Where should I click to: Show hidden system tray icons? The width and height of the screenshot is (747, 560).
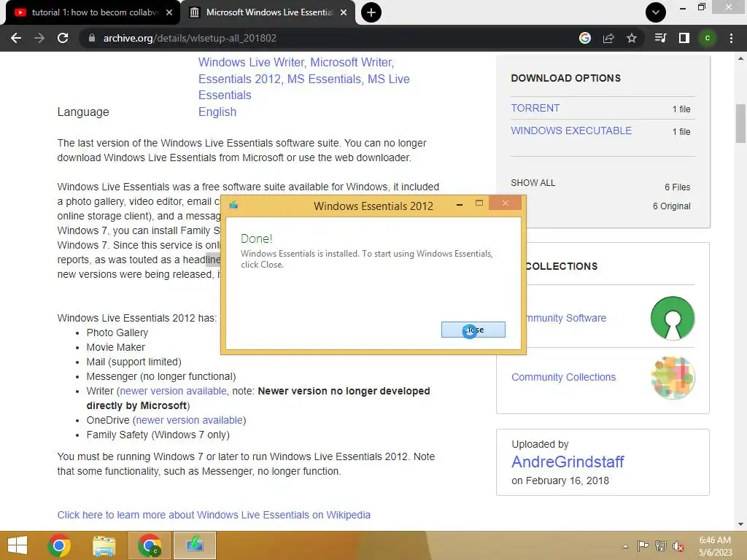(x=625, y=546)
